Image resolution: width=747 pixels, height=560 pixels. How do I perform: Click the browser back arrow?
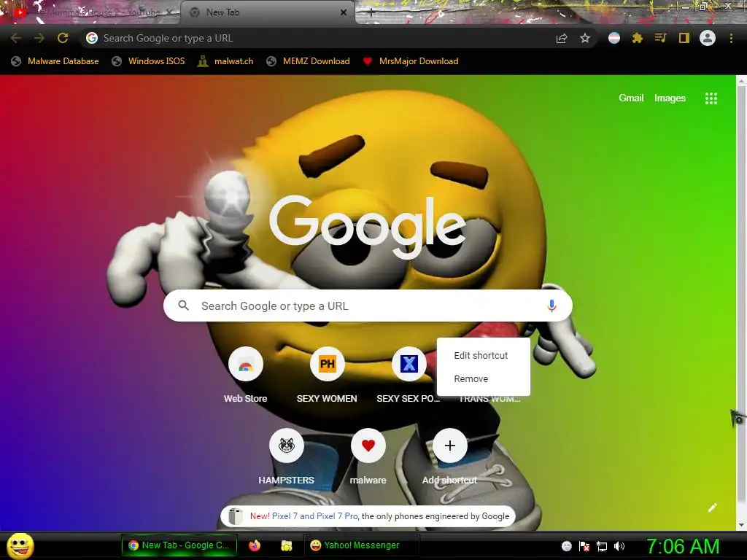coord(16,38)
